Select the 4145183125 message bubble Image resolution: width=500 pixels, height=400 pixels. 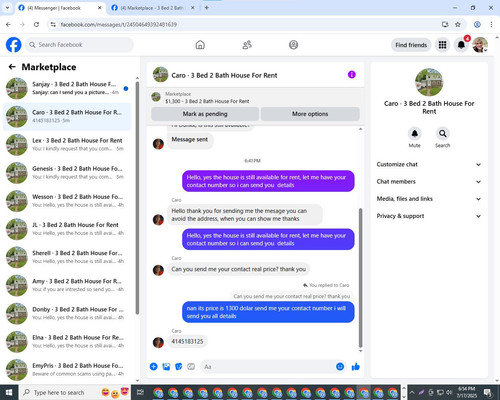point(187,341)
